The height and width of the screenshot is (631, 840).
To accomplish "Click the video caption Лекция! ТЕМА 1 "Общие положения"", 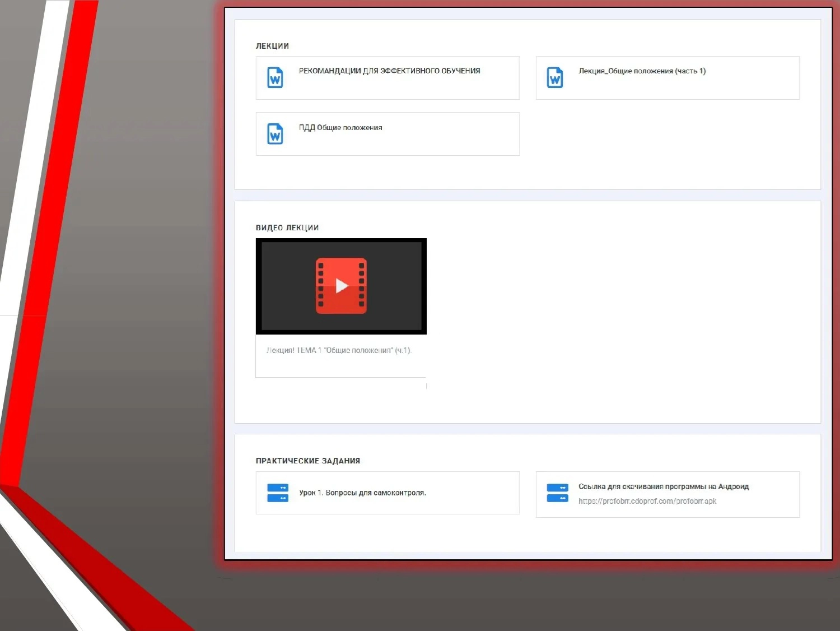I will [339, 351].
